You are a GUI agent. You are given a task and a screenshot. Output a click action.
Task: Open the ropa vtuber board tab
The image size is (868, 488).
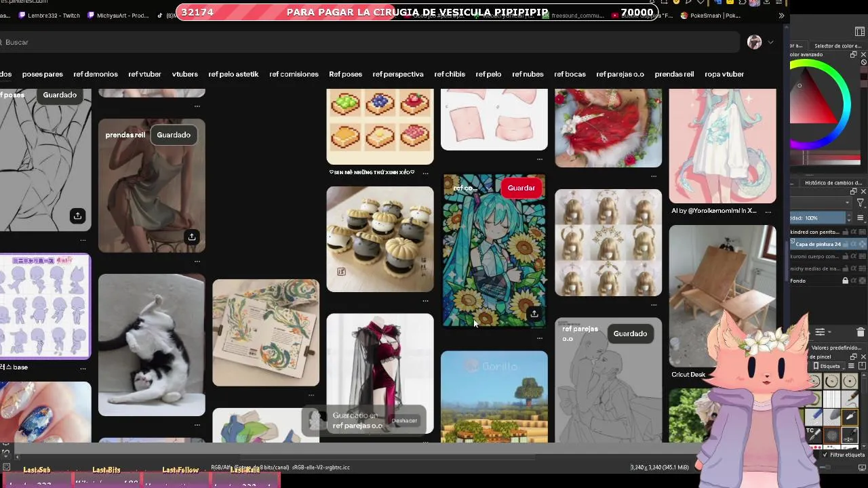[x=724, y=74]
